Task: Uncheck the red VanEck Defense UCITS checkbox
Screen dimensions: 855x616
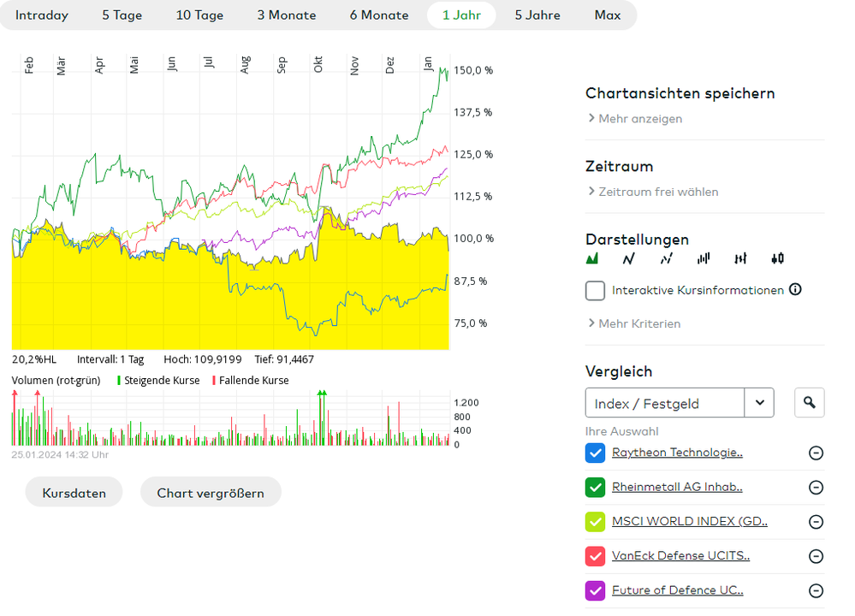Action: pyautogui.click(x=595, y=555)
